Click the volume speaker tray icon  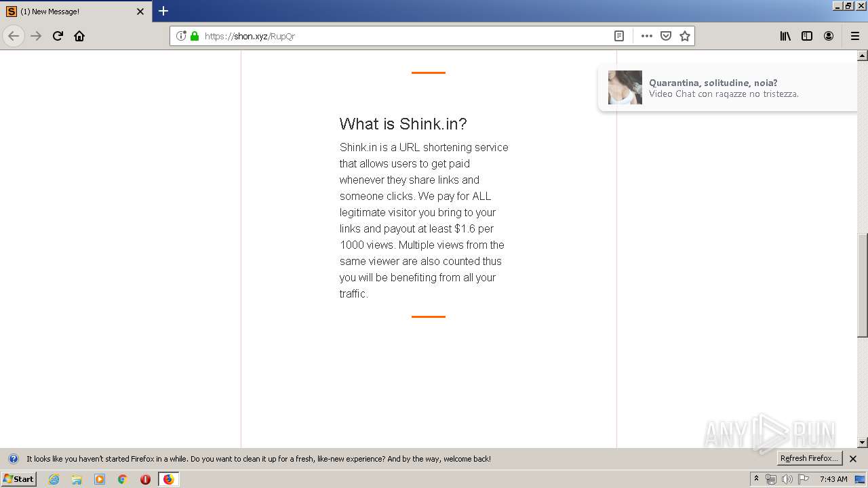pyautogui.click(x=787, y=479)
